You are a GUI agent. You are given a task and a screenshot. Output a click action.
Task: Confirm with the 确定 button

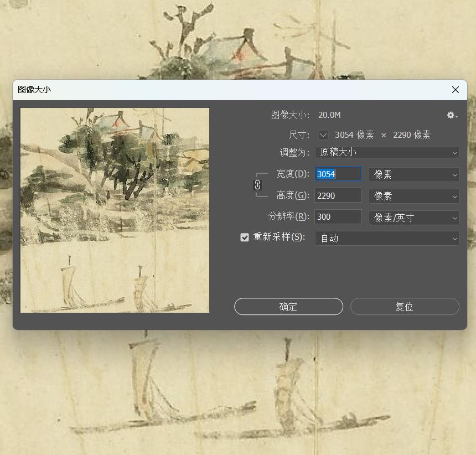pos(288,307)
